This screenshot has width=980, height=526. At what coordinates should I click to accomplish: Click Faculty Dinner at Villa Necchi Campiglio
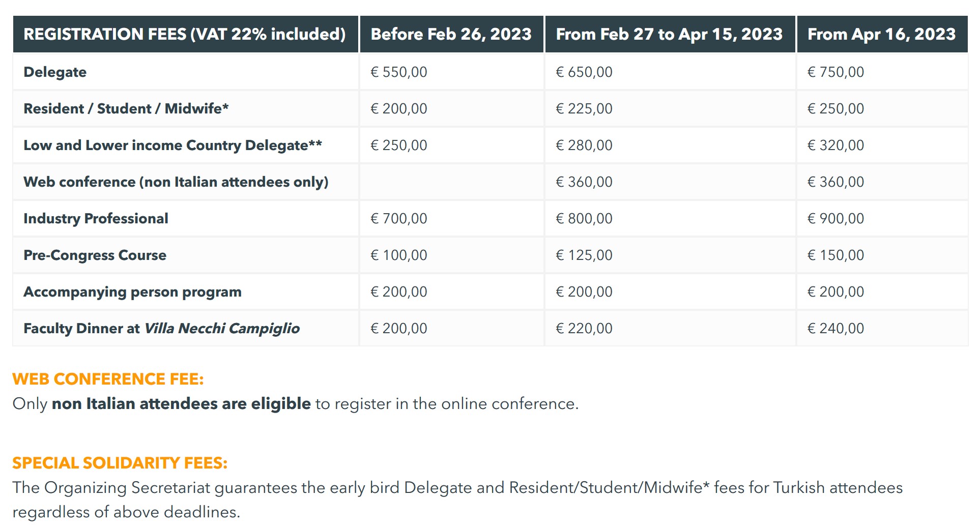tap(162, 328)
